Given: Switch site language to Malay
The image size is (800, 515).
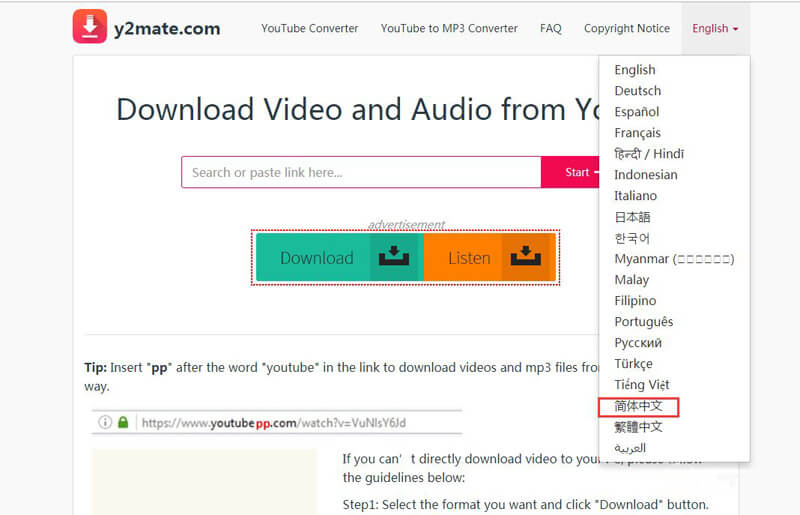Looking at the screenshot, I should [x=632, y=280].
